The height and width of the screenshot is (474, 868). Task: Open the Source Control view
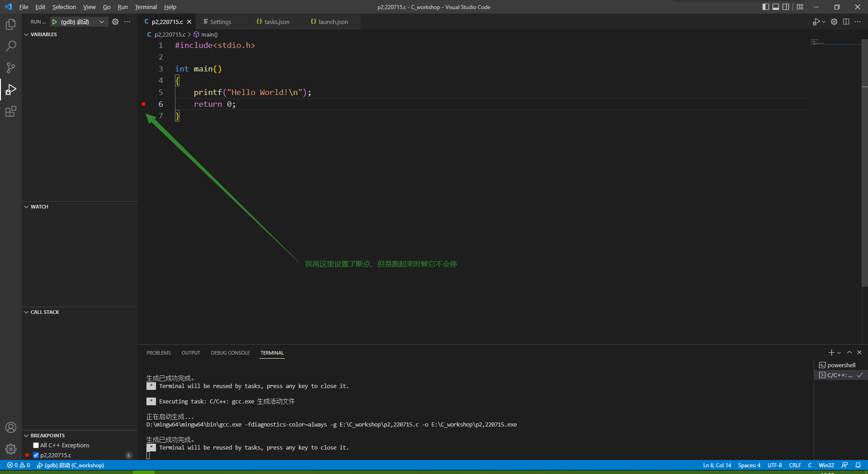pos(11,68)
